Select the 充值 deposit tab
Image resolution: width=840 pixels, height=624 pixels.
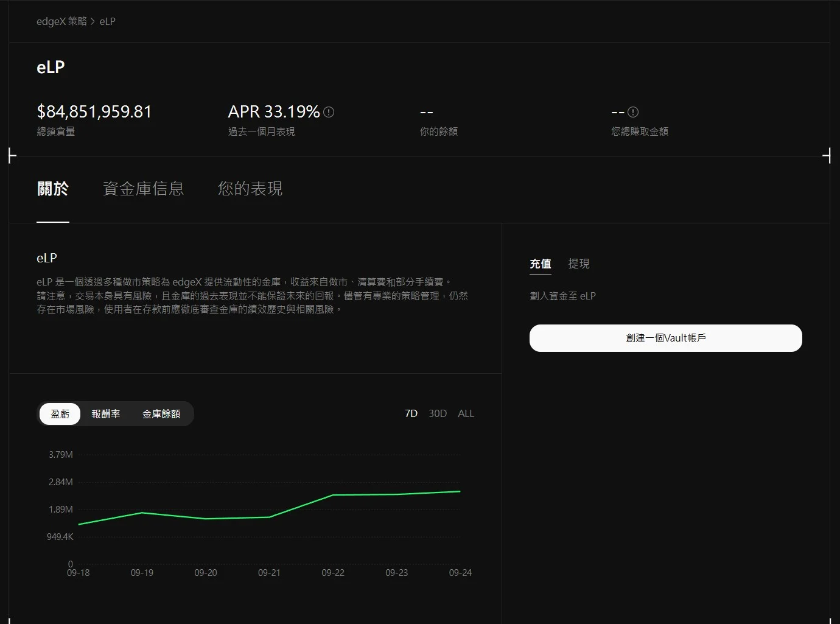[x=541, y=264]
